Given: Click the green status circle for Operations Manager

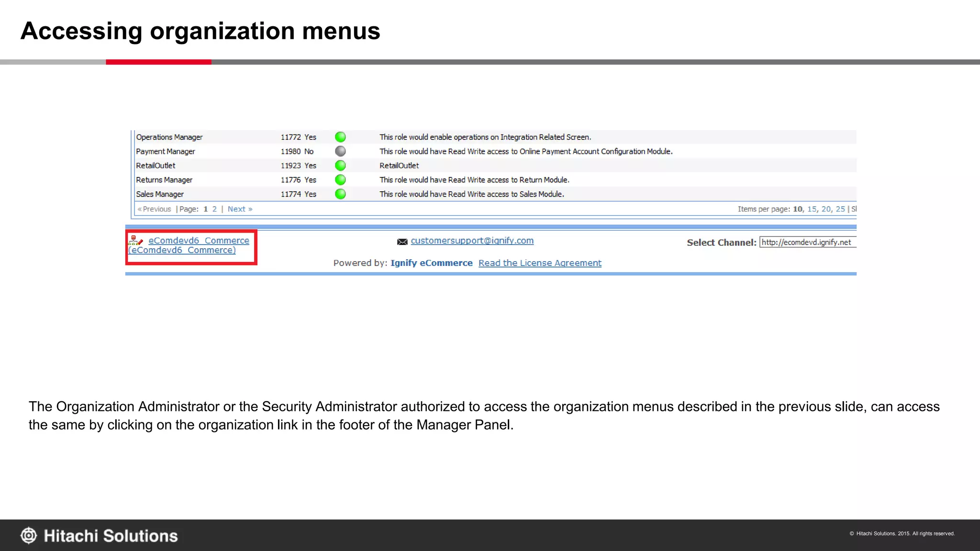Looking at the screenshot, I should click(x=340, y=137).
